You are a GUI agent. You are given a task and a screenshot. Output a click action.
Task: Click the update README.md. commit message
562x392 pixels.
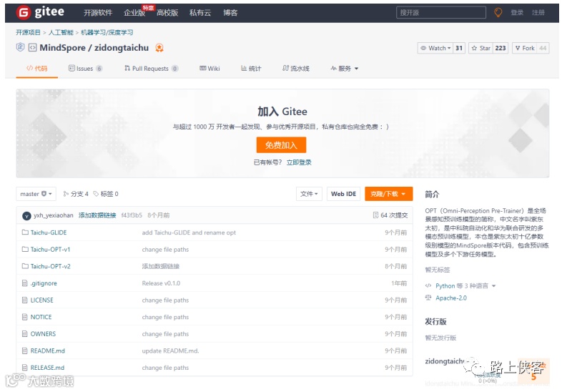point(170,351)
